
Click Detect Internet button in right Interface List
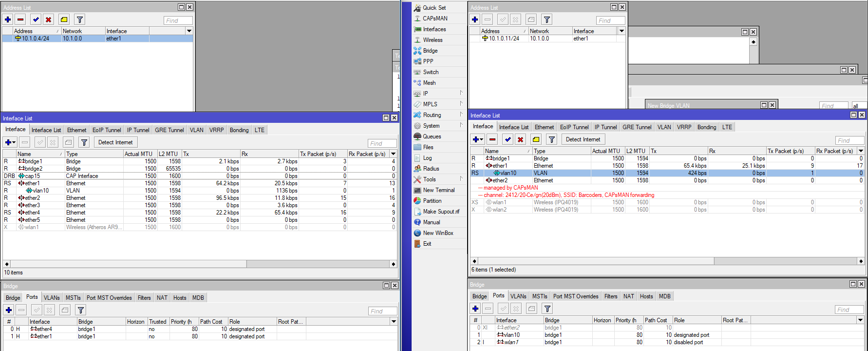pos(583,139)
